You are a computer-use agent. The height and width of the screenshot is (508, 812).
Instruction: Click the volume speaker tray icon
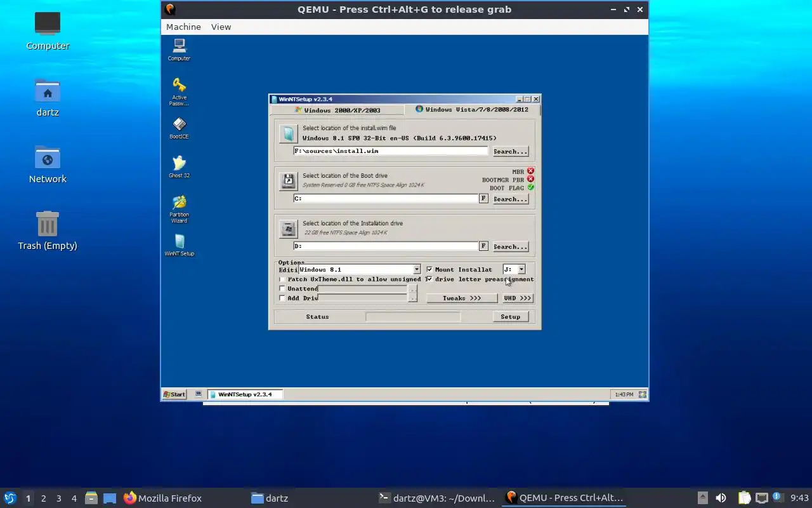click(x=721, y=498)
